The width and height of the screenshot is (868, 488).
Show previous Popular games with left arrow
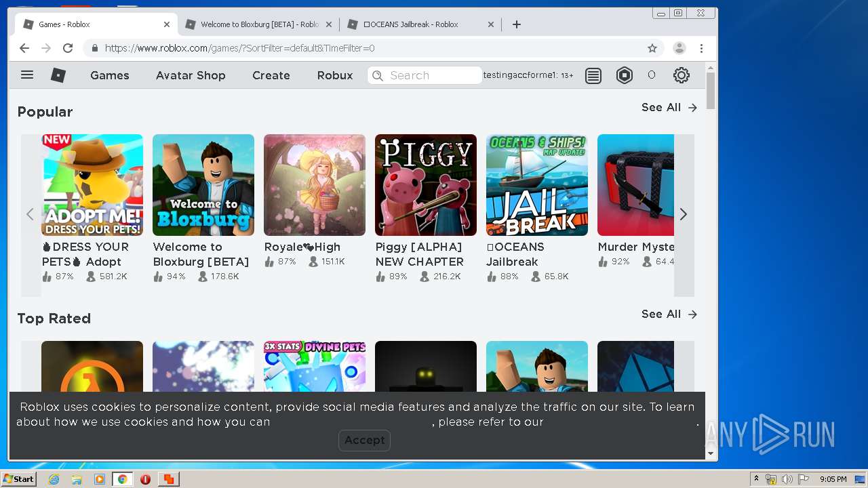click(x=31, y=215)
